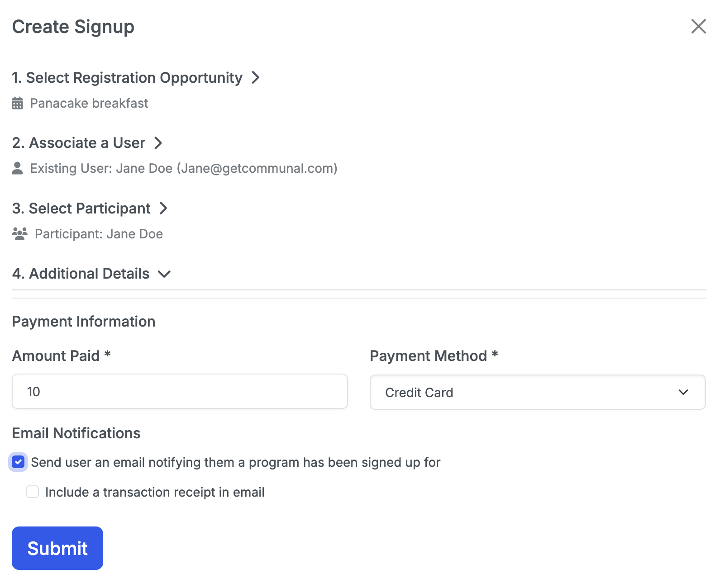Viewport: 715px width, 588px height.
Task: Click the chevron next to Select Registration Opportunity
Action: pyautogui.click(x=256, y=77)
